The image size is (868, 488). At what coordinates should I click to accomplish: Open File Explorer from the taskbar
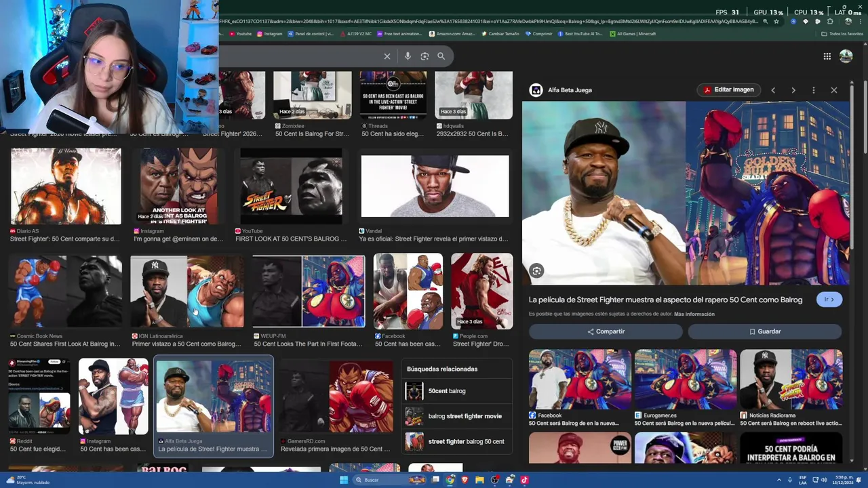pos(479,480)
